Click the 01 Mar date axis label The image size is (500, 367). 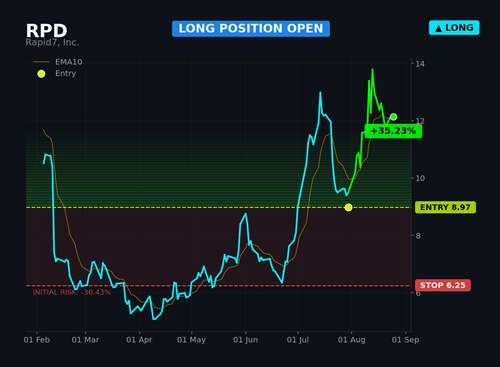click(x=85, y=340)
